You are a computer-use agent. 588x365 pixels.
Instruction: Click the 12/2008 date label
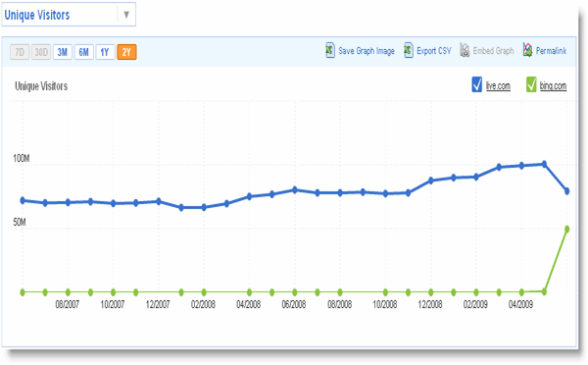click(430, 304)
